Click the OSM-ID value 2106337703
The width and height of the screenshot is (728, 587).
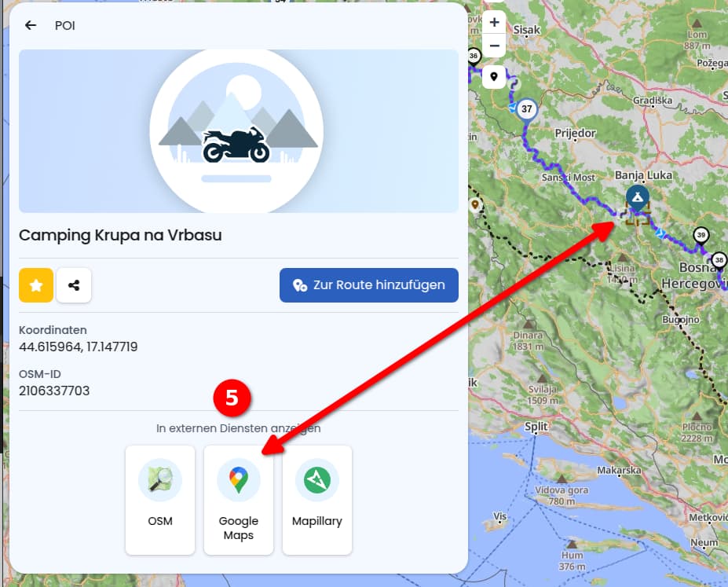click(x=54, y=391)
